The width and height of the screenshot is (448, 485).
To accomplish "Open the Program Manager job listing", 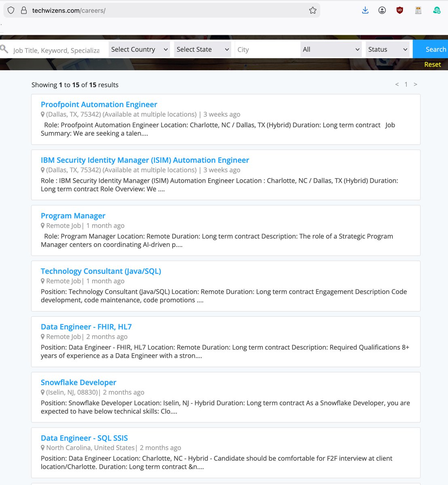I will (73, 215).
